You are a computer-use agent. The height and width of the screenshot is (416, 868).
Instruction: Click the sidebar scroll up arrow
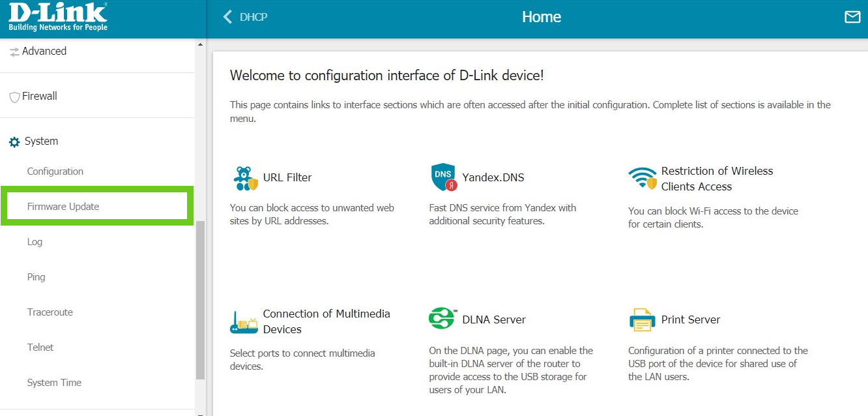(200, 44)
